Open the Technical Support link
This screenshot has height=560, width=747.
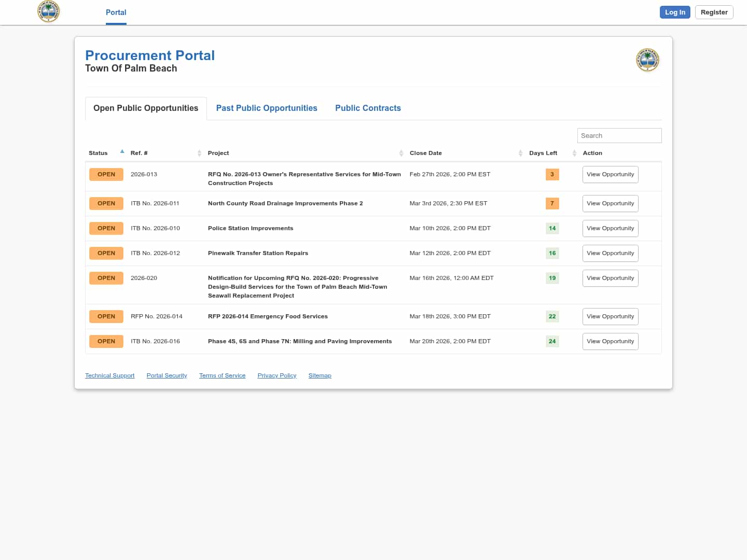click(109, 376)
